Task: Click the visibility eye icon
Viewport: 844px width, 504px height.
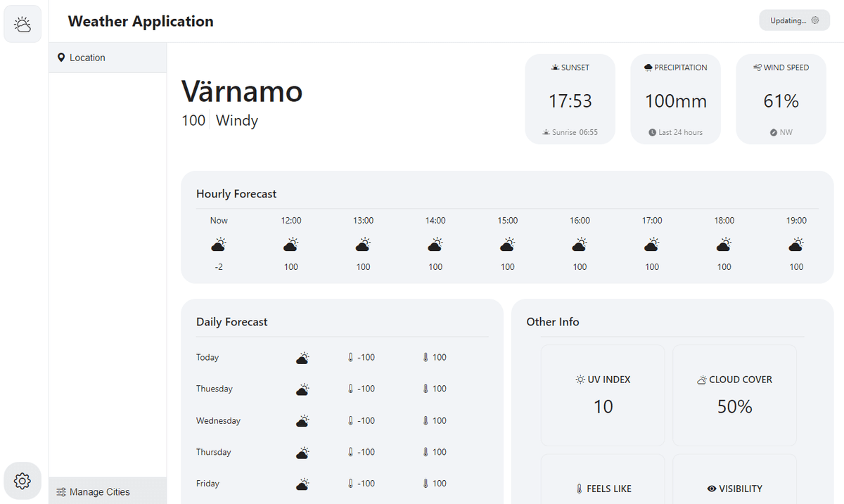Action: coord(711,489)
